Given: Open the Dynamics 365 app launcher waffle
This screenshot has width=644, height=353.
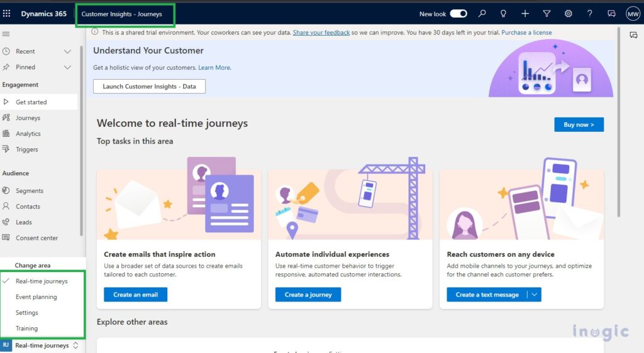Looking at the screenshot, I should (7, 14).
